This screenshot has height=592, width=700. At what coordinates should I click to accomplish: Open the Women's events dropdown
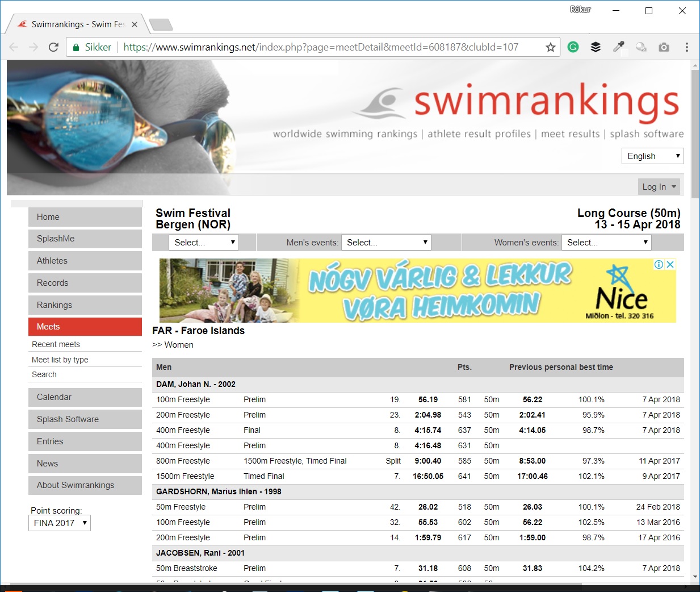(x=606, y=243)
